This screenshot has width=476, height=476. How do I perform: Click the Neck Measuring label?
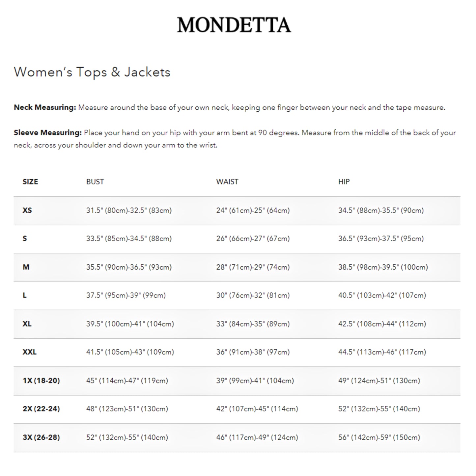tap(45, 107)
